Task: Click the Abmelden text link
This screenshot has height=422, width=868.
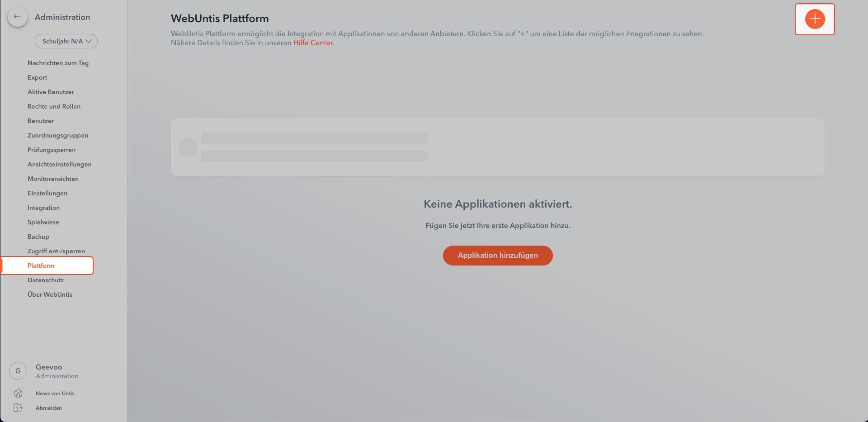Action: pos(49,408)
